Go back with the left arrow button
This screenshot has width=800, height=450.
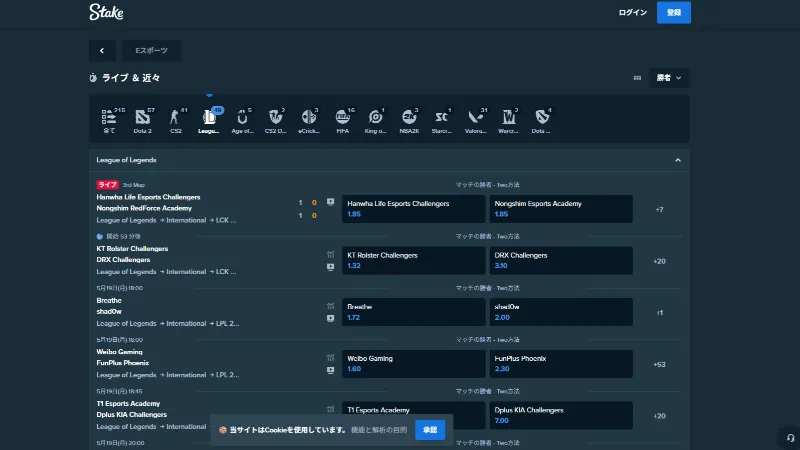click(x=102, y=51)
